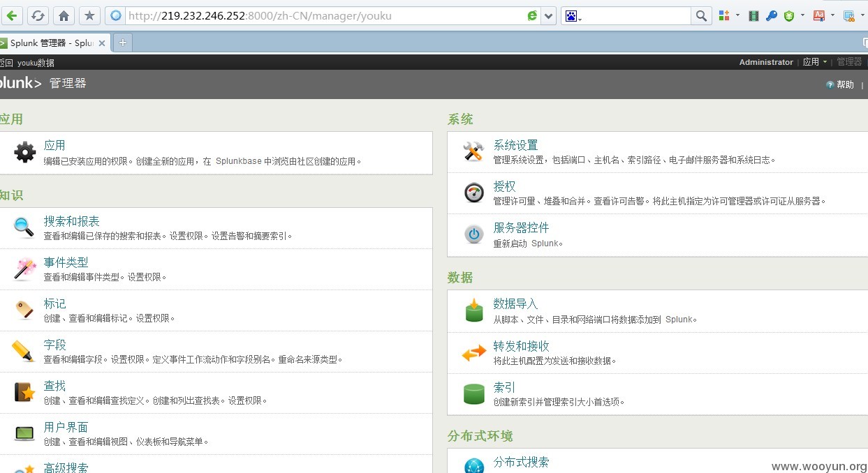
Task: Click the power button 服务器控件 icon
Action: (474, 234)
